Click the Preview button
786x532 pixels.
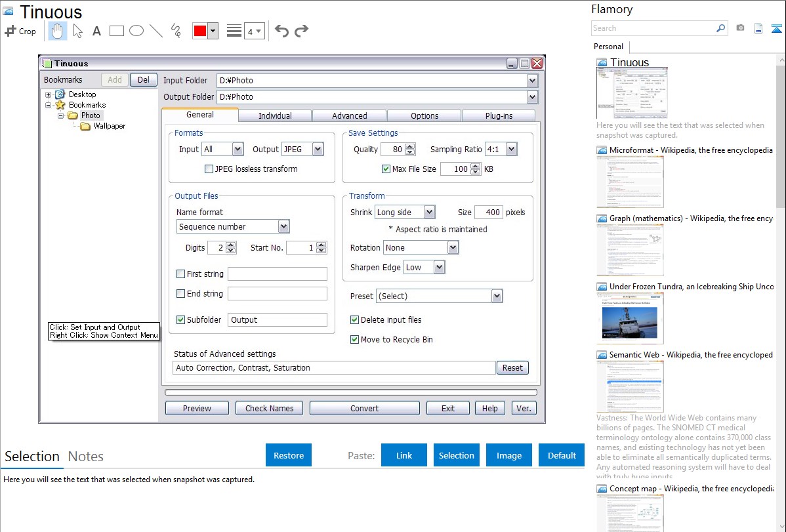[x=197, y=408]
